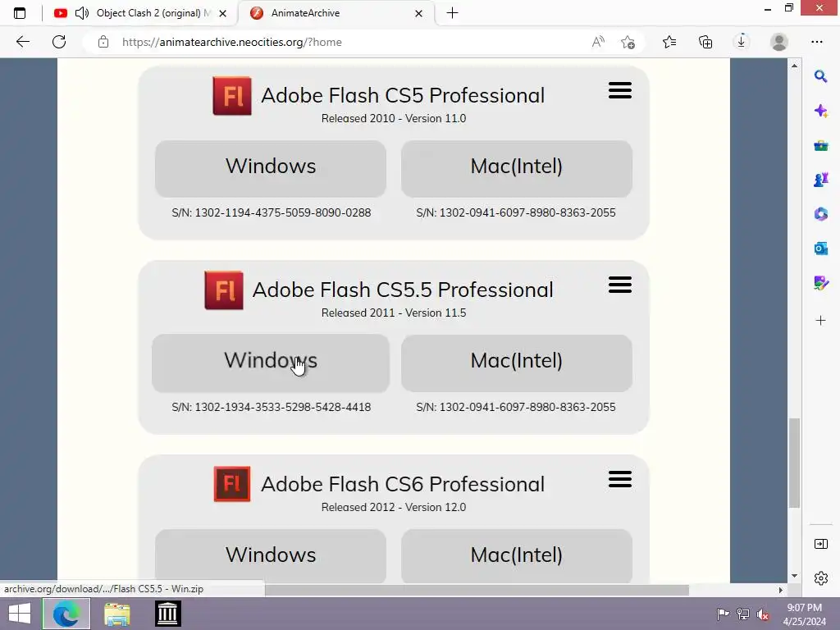Viewport: 840px width, 630px height.
Task: Open Designer icon in sidebar
Action: (x=820, y=283)
